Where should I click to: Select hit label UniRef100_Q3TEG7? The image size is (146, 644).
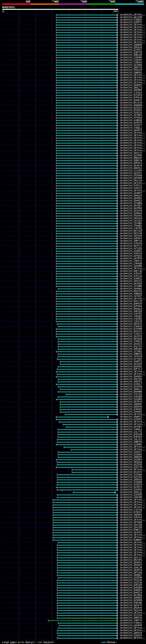[131, 50]
